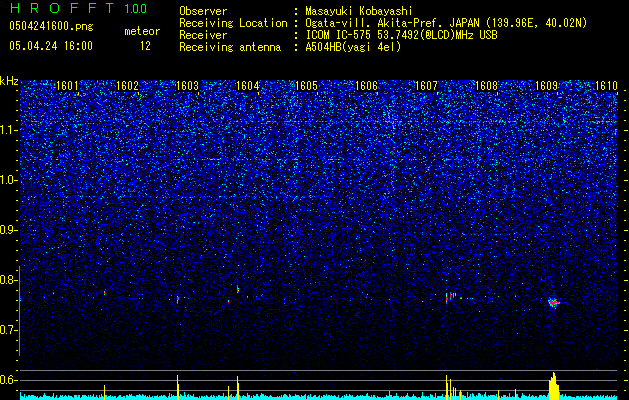This screenshot has height=400, width=629.
Task: Click the HROFFT program title
Action: [61, 8]
